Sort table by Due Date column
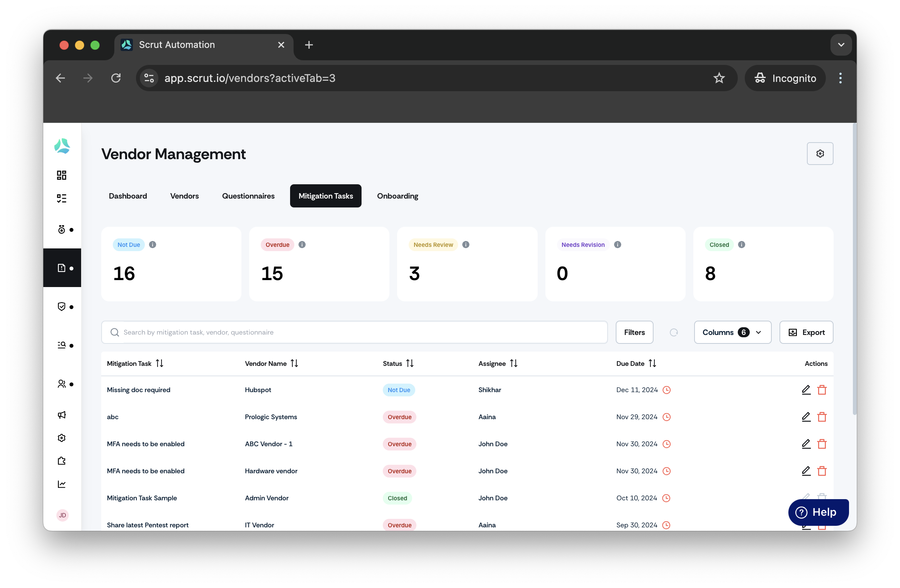Screen dimensions: 900x588 652,364
